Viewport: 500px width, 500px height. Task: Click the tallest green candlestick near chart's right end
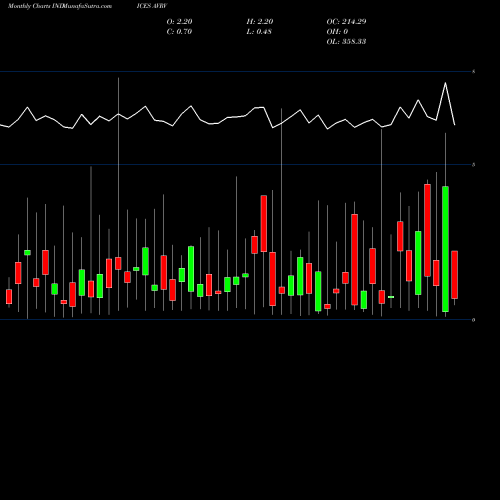445,249
